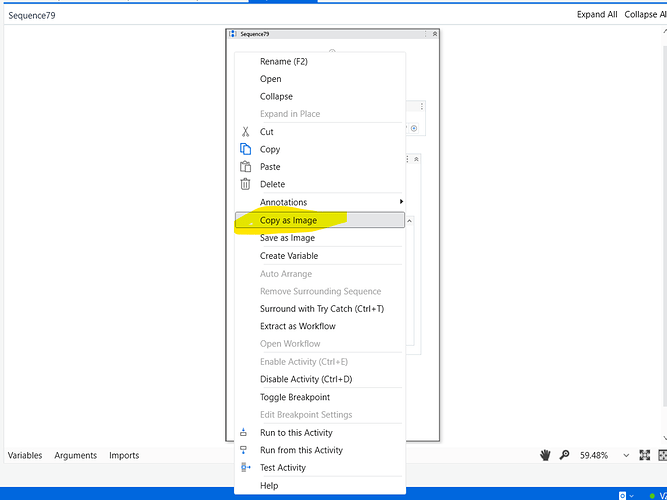Expand the Annotations submenu arrow
Viewport: 667px width, 500px height.
(401, 201)
